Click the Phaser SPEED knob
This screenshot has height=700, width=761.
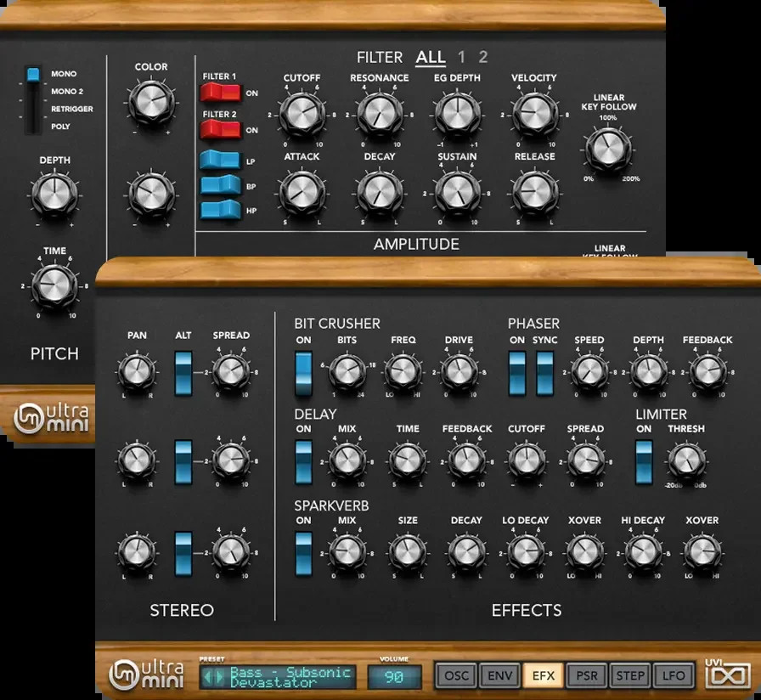click(589, 372)
